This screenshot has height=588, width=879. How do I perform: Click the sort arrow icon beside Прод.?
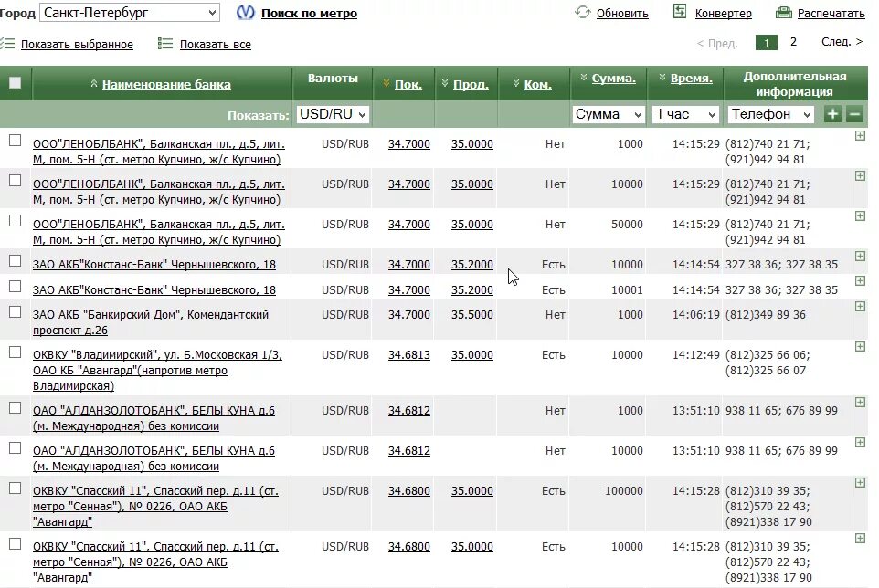point(445,83)
